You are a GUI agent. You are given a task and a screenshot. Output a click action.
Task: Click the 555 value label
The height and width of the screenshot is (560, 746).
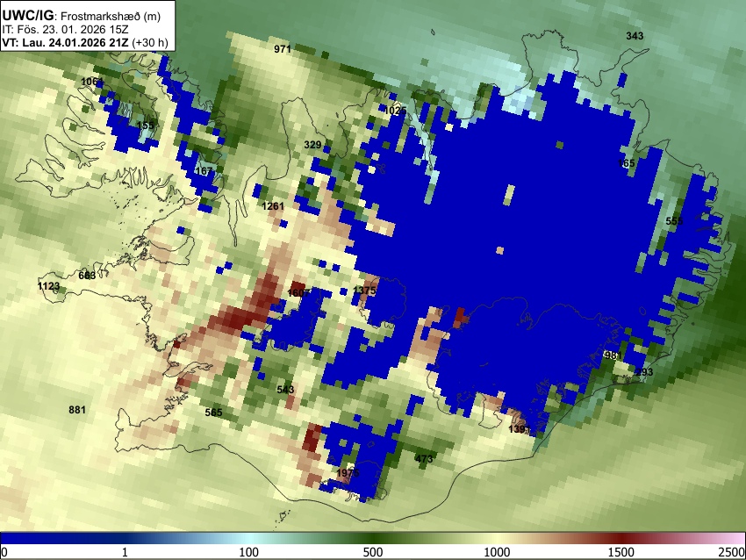tap(674, 221)
